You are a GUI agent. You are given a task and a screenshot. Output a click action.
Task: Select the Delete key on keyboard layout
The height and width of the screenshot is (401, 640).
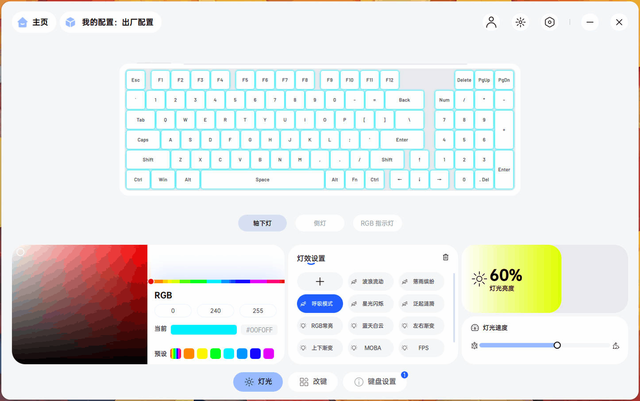(464, 80)
